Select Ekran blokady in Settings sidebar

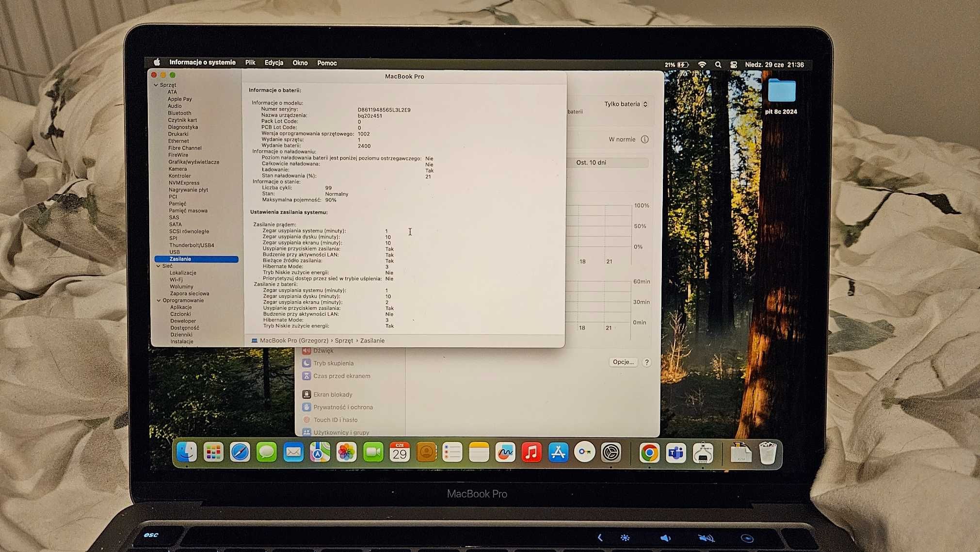(333, 394)
